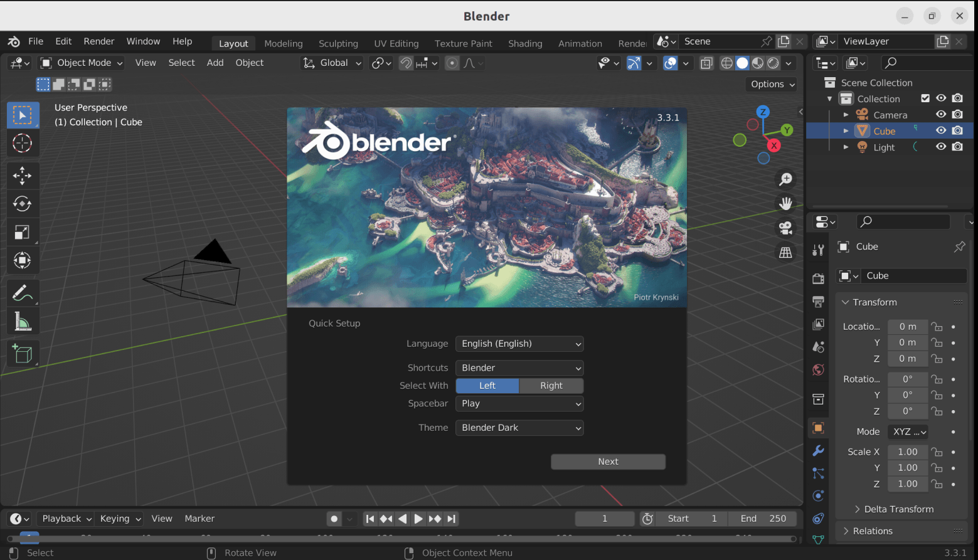
Task: Click the Scale X value field
Action: coord(908,452)
